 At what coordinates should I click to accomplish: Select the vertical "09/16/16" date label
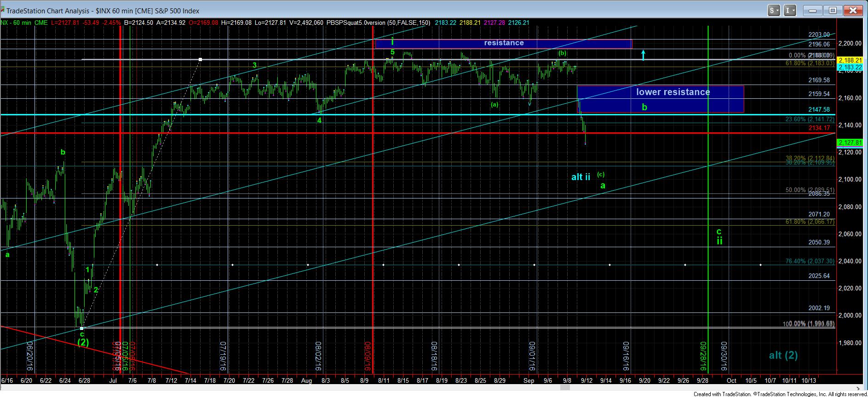tap(626, 357)
